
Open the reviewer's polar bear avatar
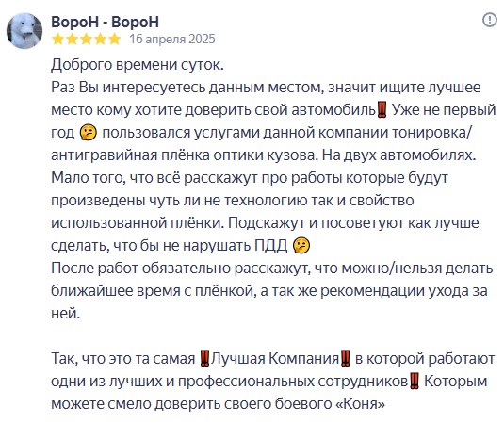coord(24,31)
